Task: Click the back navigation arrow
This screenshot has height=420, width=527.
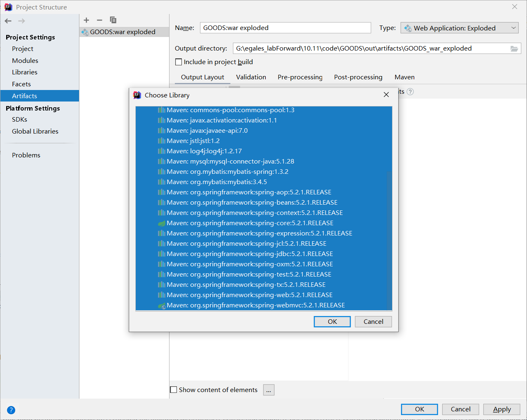Action: click(8, 21)
